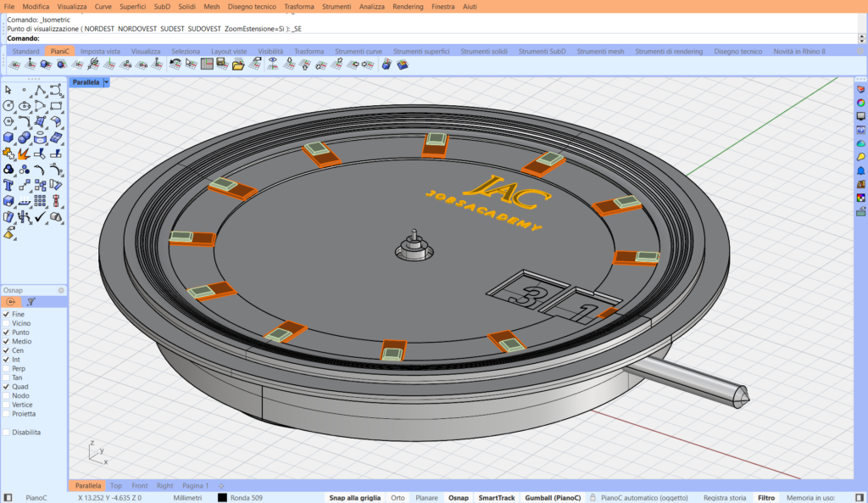Toggle Orto mode in status bar

coord(398,497)
